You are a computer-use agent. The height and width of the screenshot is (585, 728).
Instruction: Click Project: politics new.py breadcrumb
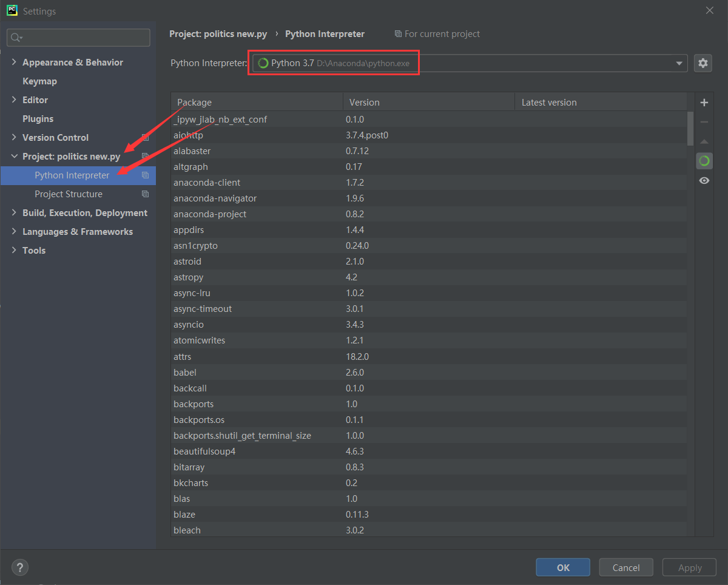point(217,34)
